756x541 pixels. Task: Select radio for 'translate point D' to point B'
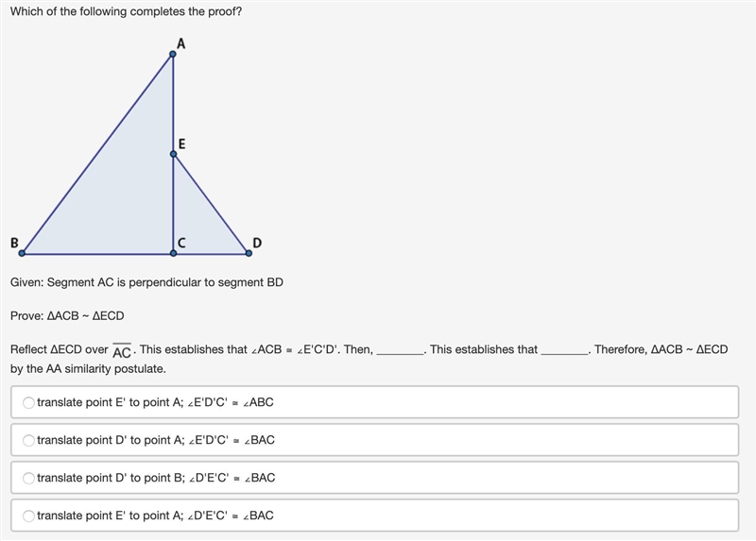pos(28,478)
